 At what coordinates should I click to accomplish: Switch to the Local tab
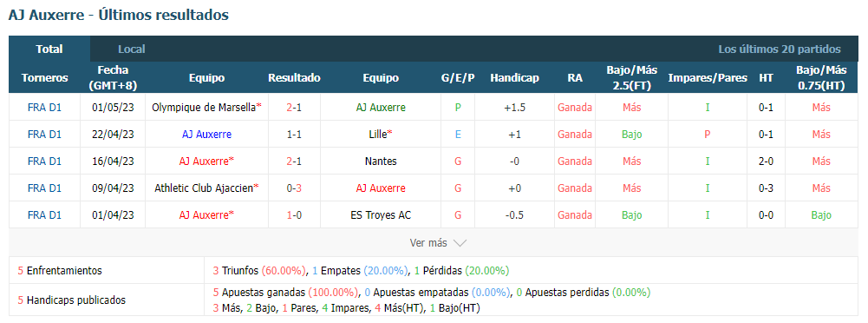point(132,49)
